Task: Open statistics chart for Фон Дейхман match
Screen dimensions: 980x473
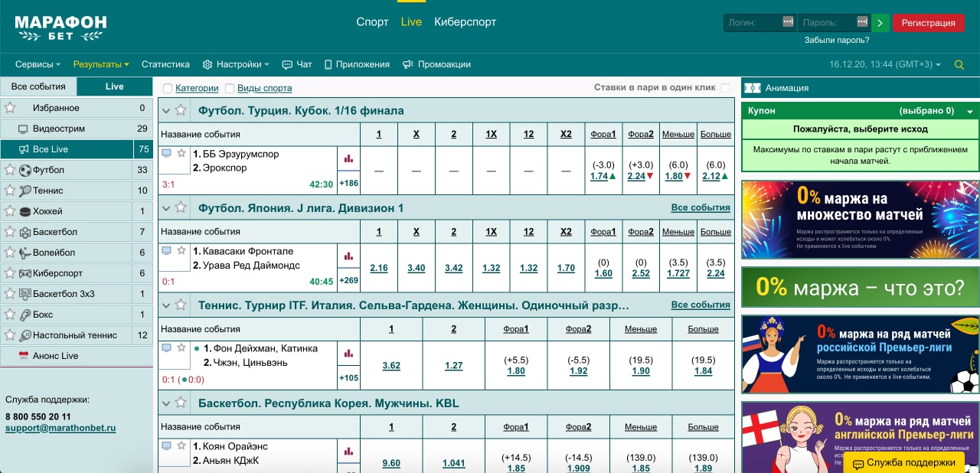Action: [348, 353]
